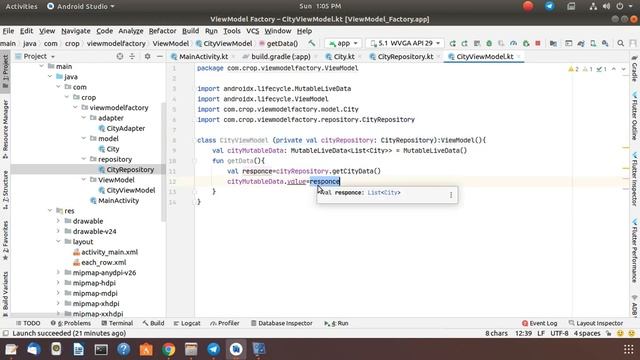Open Terminal application in the dock

[x=101, y=349]
